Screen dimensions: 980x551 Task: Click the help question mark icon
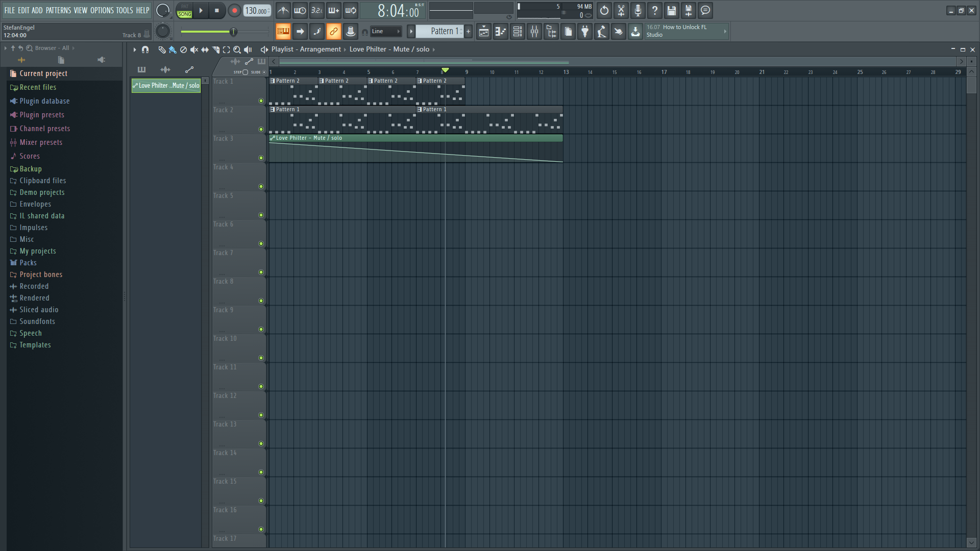pos(655,11)
